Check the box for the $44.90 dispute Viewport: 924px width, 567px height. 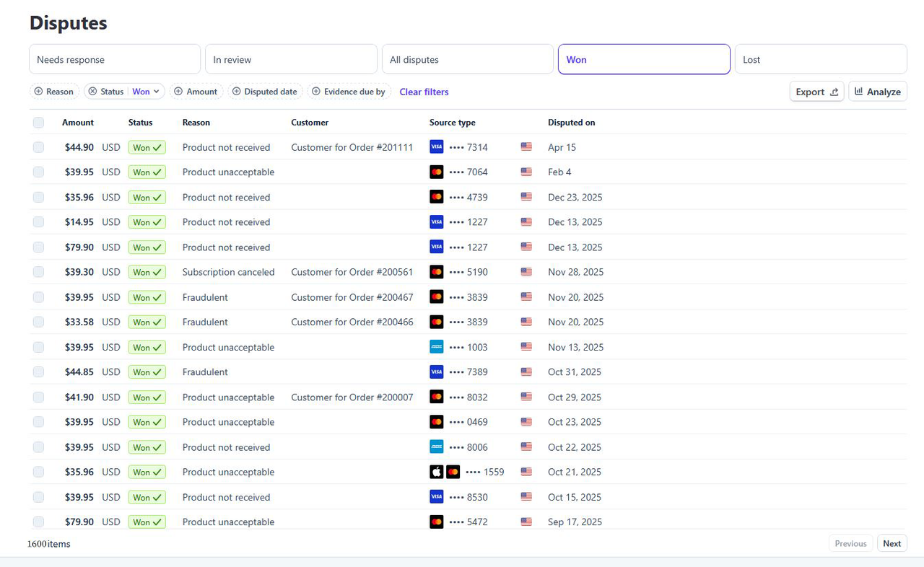(x=38, y=147)
